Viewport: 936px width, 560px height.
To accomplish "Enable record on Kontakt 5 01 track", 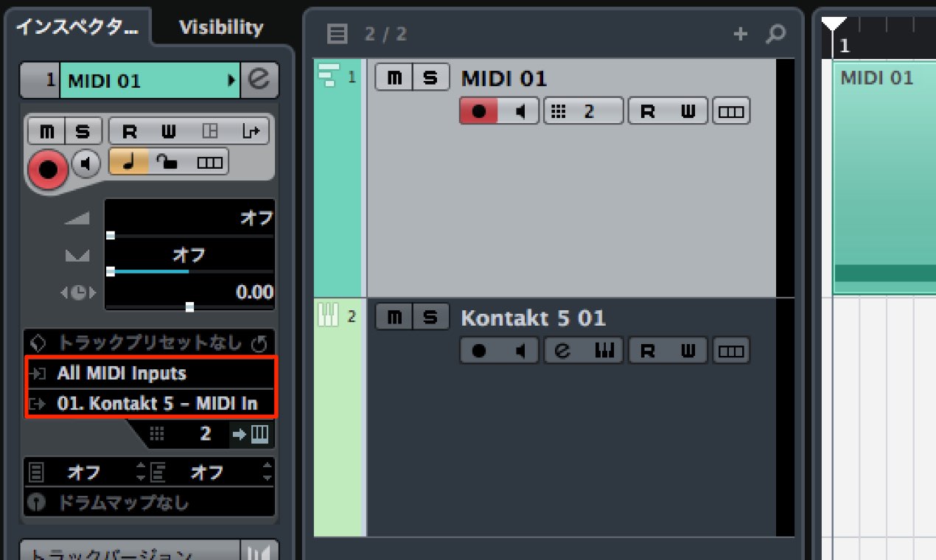I will coord(479,351).
